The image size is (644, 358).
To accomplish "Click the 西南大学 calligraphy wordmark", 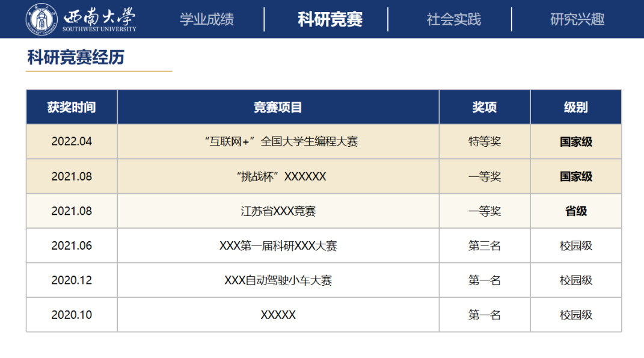I will (x=99, y=16).
